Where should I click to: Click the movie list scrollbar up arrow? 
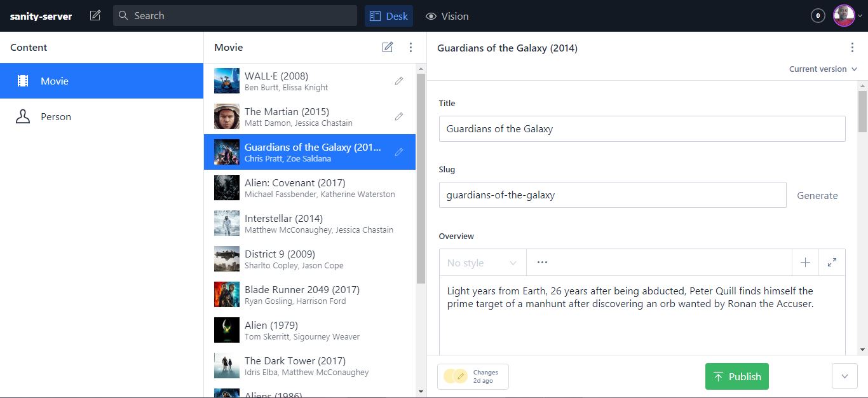pos(421,68)
